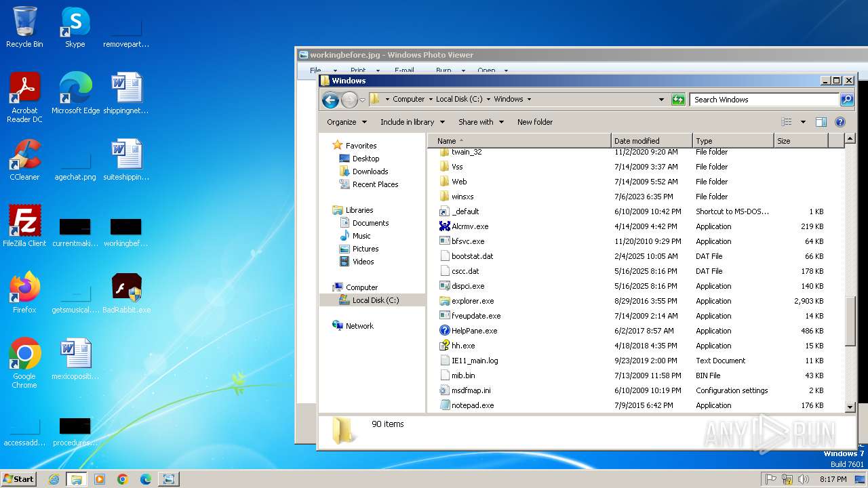Open Photo Viewer Open menu
This screenshot has height=488, width=868.
point(486,70)
